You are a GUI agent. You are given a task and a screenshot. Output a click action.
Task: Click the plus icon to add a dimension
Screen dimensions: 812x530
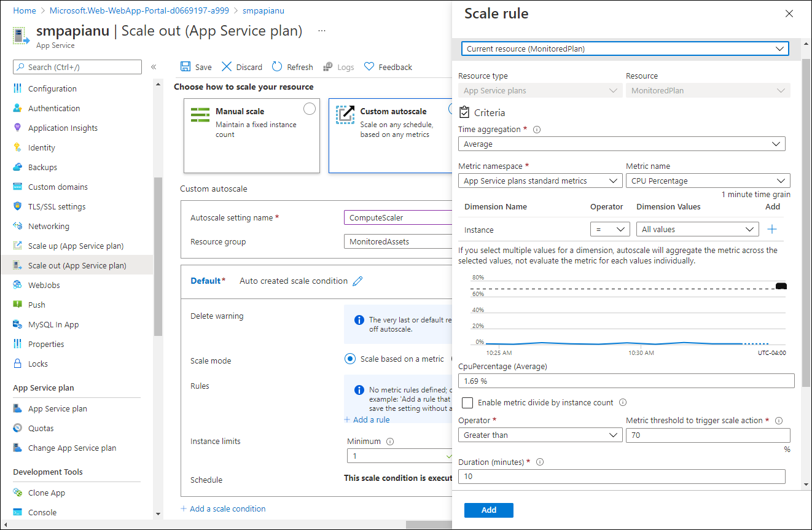click(773, 228)
